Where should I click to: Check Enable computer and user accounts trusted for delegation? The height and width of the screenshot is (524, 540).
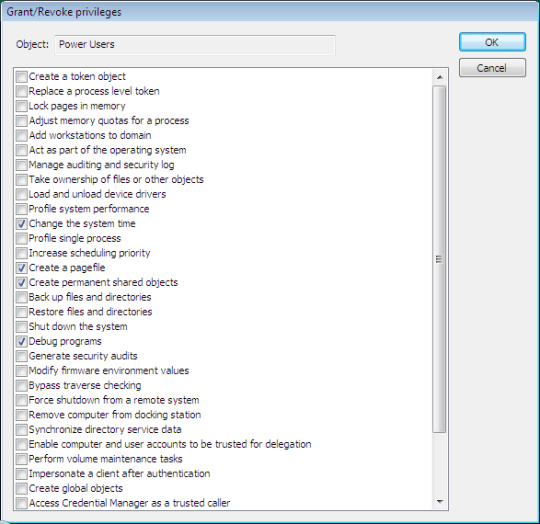point(21,444)
